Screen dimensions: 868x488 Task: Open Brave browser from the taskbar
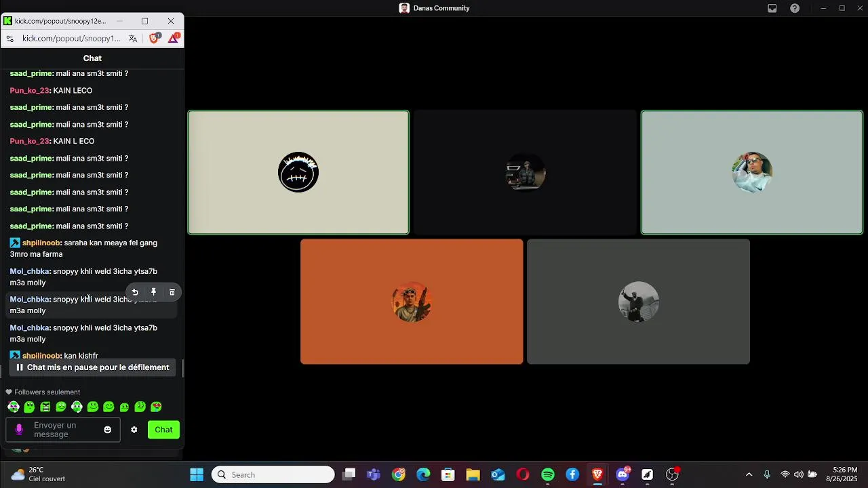click(x=597, y=474)
